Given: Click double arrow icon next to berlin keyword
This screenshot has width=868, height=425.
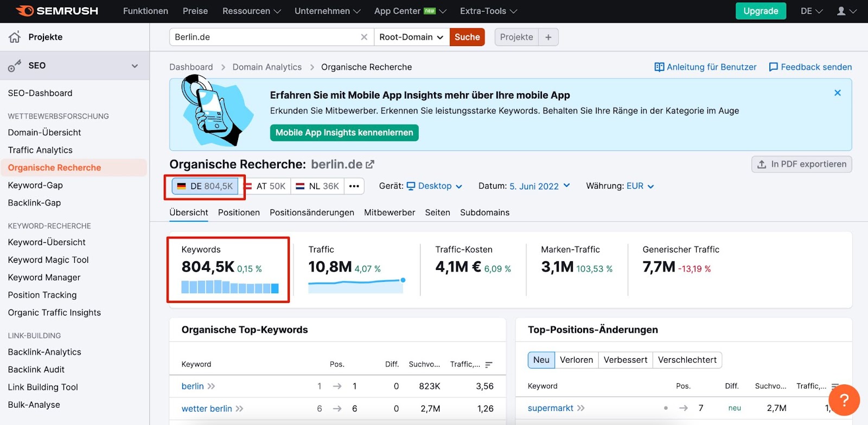Looking at the screenshot, I should click(211, 386).
